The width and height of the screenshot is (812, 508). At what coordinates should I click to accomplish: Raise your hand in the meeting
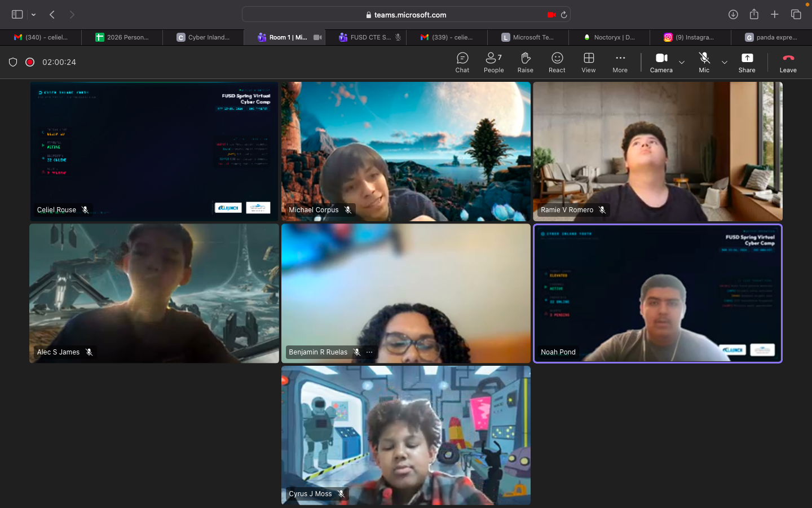pyautogui.click(x=525, y=62)
